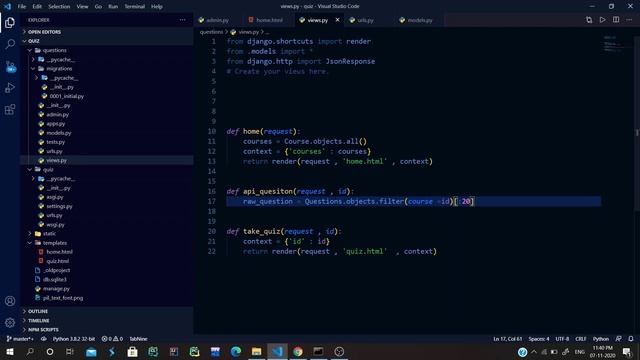Close the views.py tab
Screen dimensions: 640x360
[338, 20]
